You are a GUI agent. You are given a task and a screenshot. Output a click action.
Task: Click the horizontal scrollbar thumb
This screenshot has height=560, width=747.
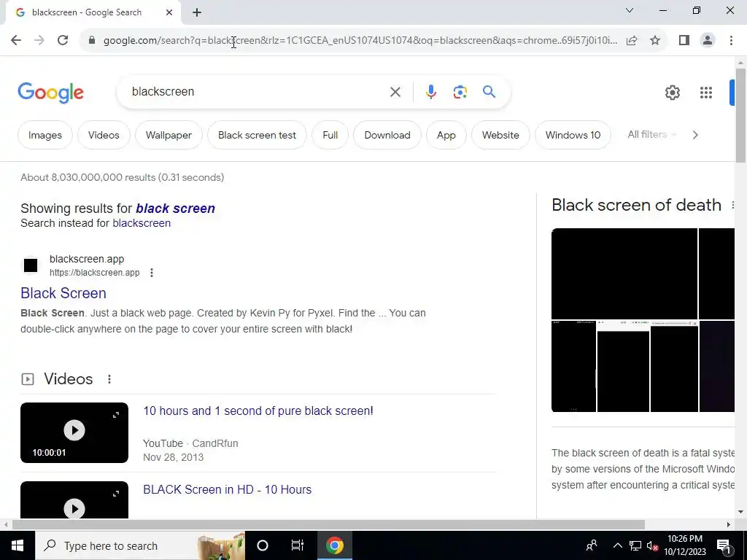(x=328, y=524)
